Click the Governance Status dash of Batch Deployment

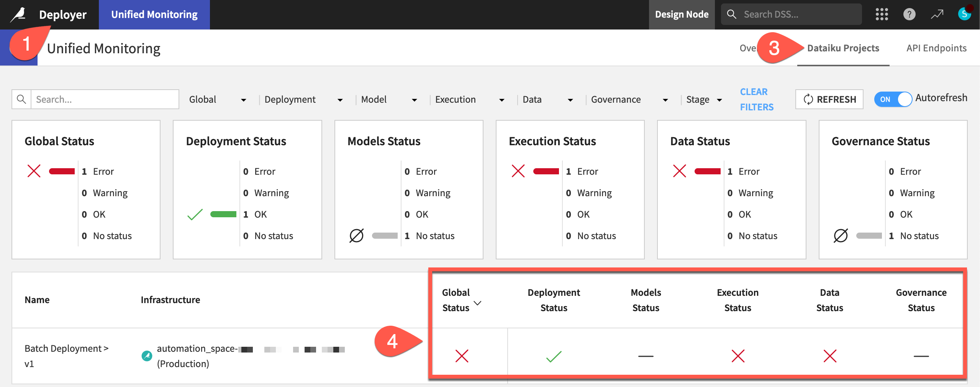pos(921,356)
